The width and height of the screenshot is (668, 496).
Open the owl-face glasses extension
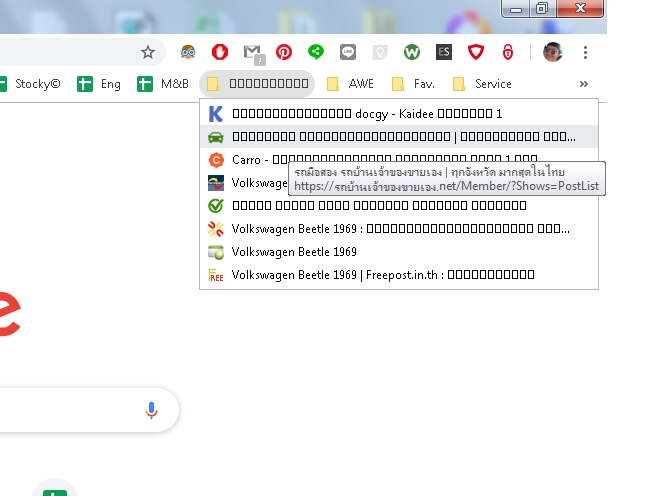click(x=188, y=52)
